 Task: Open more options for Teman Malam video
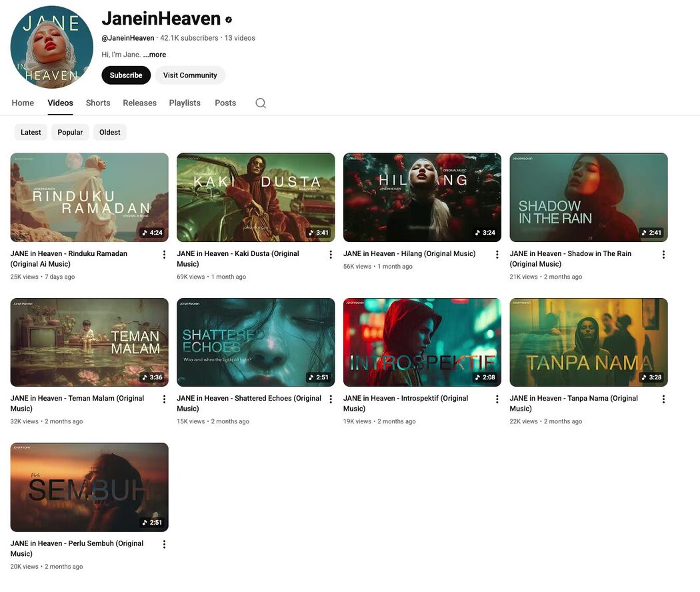pyautogui.click(x=164, y=399)
